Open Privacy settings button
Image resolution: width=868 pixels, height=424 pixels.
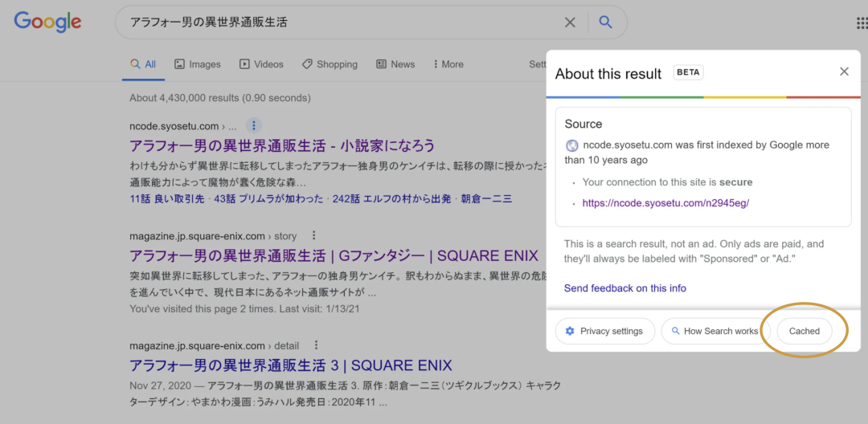(x=604, y=331)
